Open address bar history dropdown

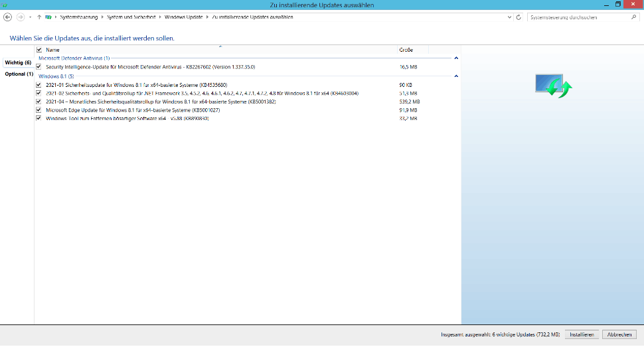pyautogui.click(x=509, y=17)
